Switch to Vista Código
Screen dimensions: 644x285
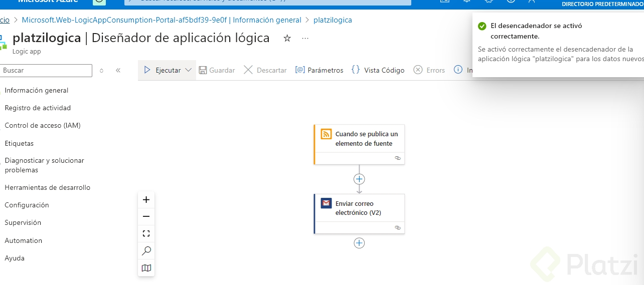pos(378,70)
